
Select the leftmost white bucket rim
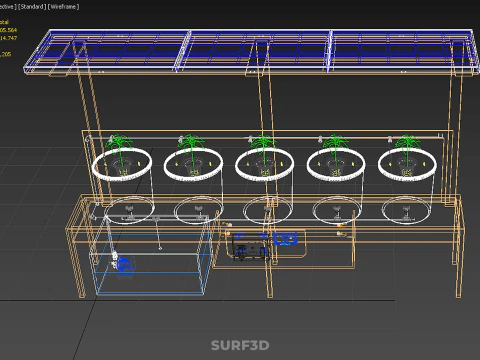pyautogui.click(x=122, y=164)
